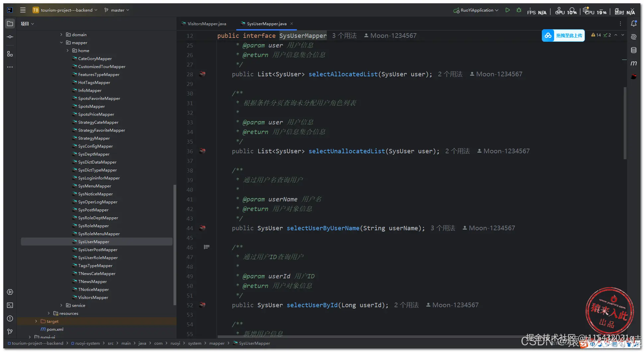Open the Notifications bell icon
644x352 pixels.
point(633,24)
